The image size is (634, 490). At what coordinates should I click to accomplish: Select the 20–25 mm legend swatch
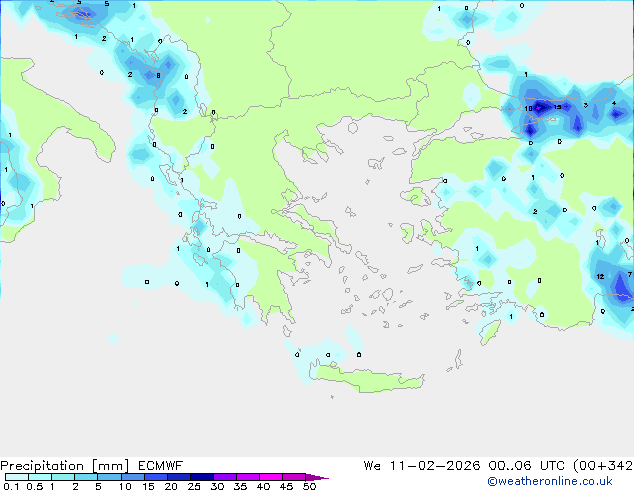point(179,477)
